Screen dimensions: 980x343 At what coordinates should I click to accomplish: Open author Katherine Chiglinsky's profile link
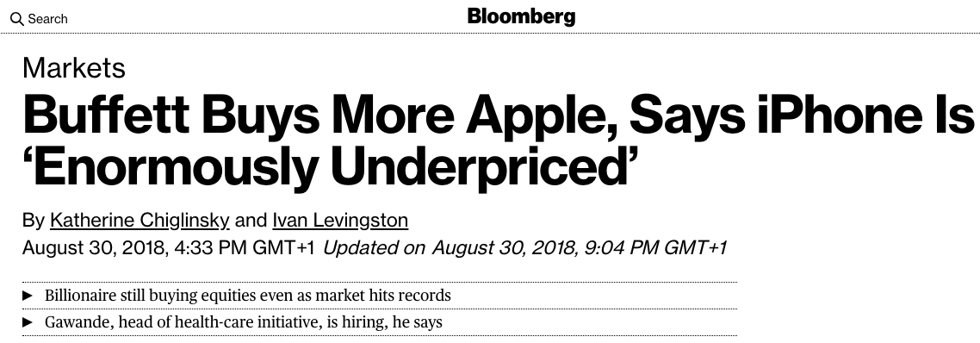(140, 221)
